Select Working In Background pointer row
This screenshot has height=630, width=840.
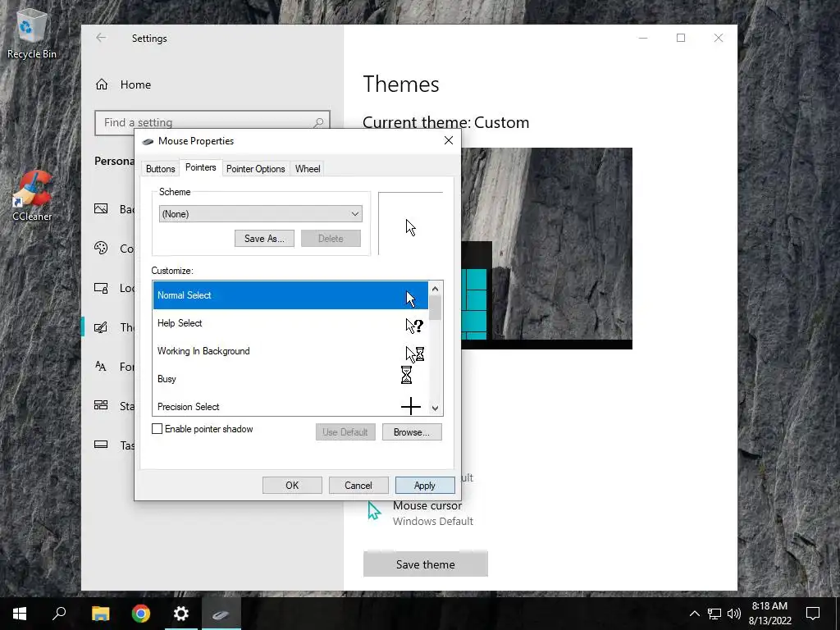click(x=290, y=351)
